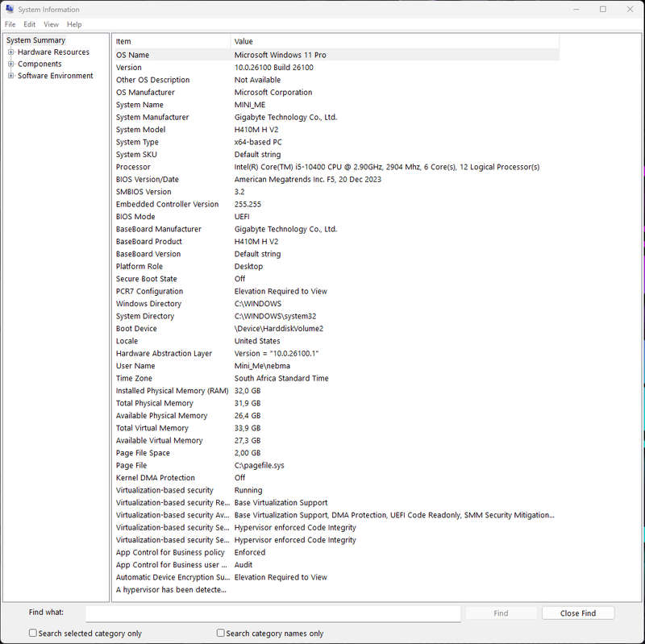Select the BaseBoard Version row
This screenshot has width=645, height=644.
tap(336, 254)
